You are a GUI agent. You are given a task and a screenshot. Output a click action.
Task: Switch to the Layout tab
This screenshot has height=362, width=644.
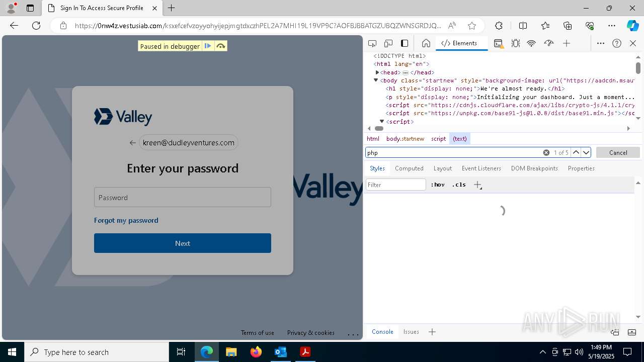click(443, 168)
